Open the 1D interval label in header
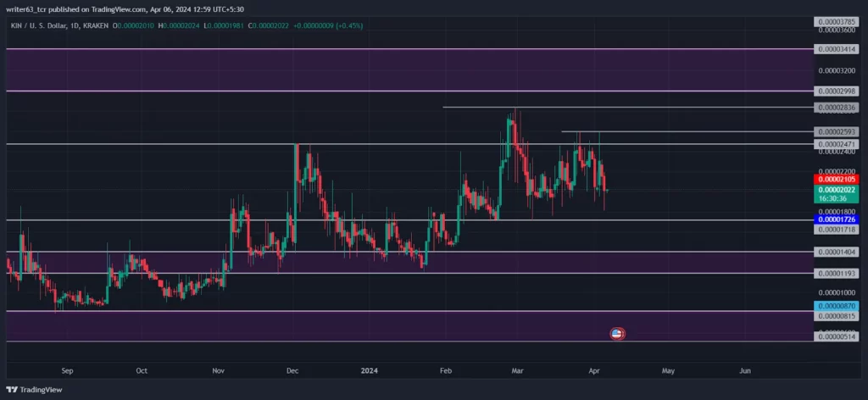 click(75, 25)
